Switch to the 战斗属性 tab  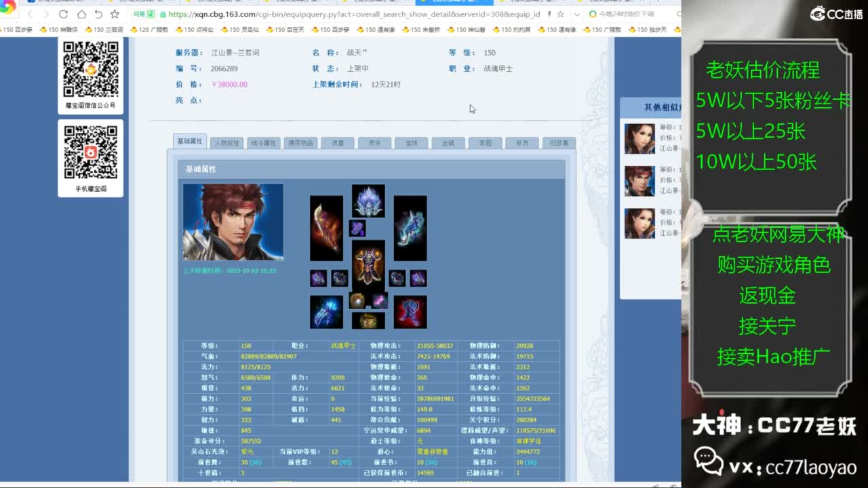pos(264,143)
